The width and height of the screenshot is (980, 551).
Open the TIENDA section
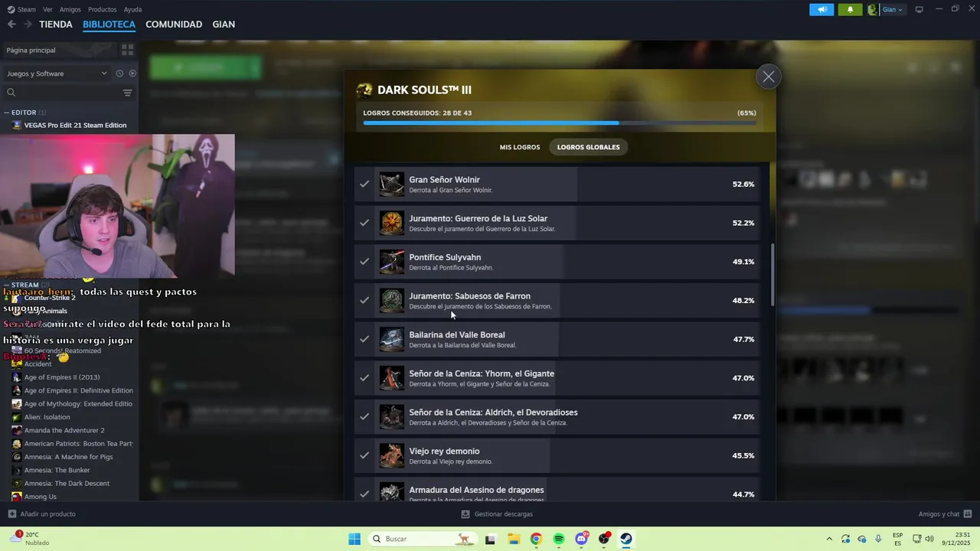56,24
